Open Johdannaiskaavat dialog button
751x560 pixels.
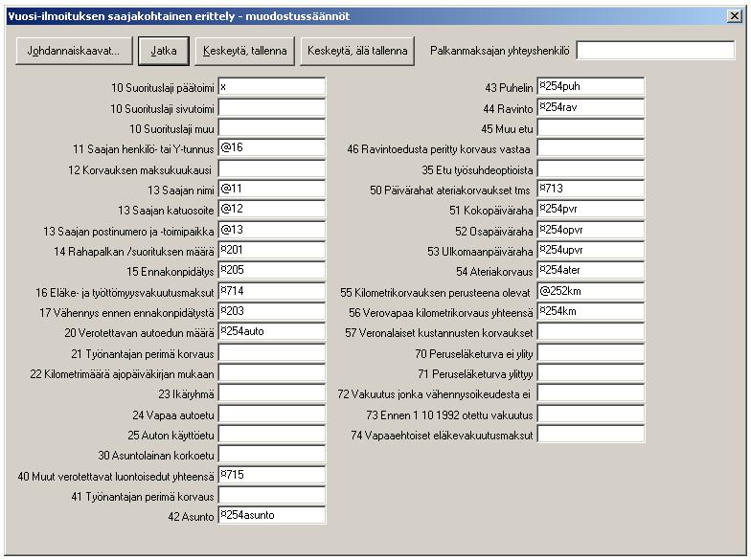pyautogui.click(x=74, y=51)
